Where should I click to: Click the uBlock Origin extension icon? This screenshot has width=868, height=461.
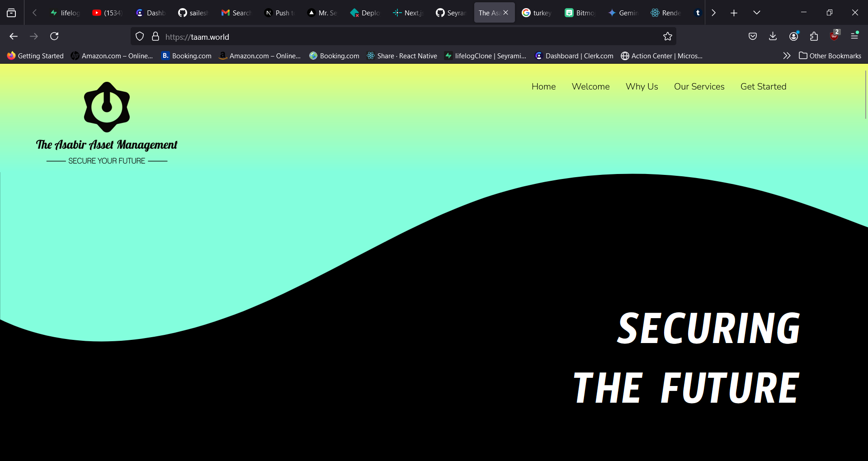pyautogui.click(x=834, y=37)
